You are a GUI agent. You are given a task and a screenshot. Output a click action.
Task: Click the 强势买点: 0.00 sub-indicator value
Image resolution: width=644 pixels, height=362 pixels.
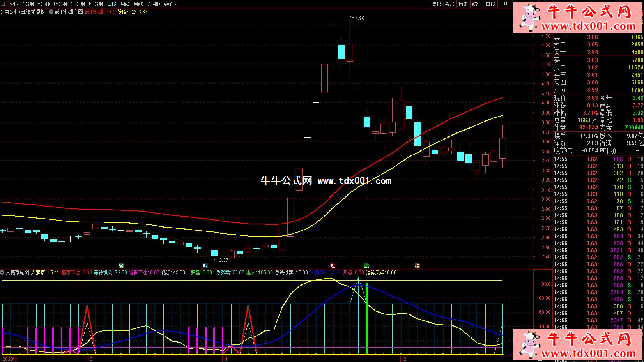coord(381,272)
